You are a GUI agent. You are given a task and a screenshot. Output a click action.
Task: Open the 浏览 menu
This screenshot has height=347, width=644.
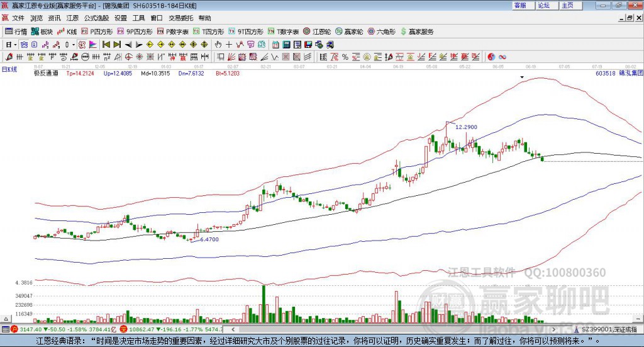point(36,18)
